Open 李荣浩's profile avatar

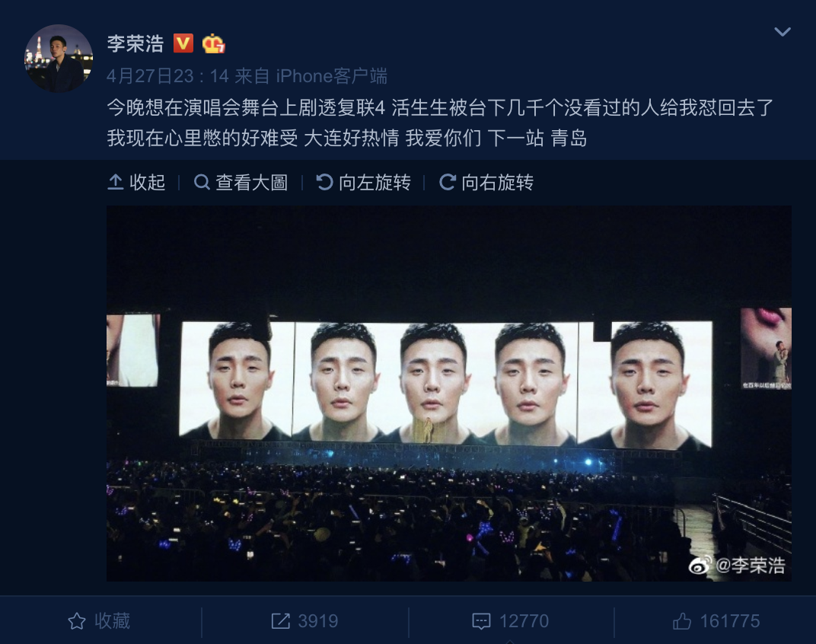pyautogui.click(x=59, y=59)
